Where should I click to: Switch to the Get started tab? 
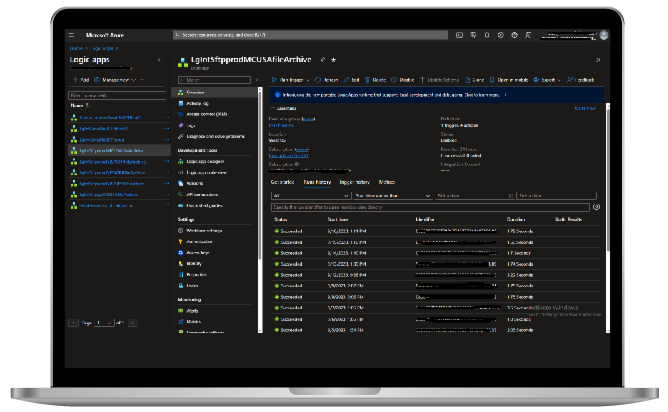pos(282,182)
